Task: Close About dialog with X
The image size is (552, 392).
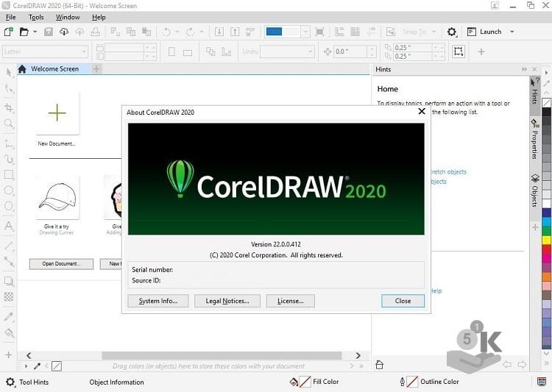Action: click(x=422, y=112)
